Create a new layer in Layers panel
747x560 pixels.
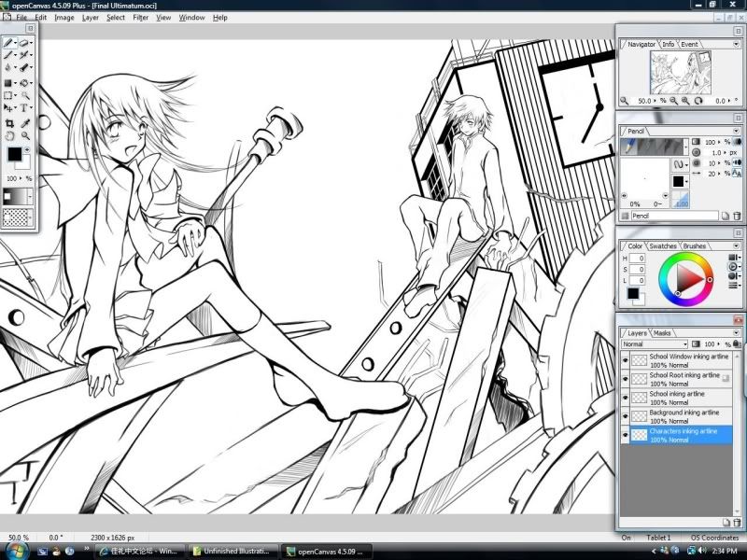pos(726,522)
